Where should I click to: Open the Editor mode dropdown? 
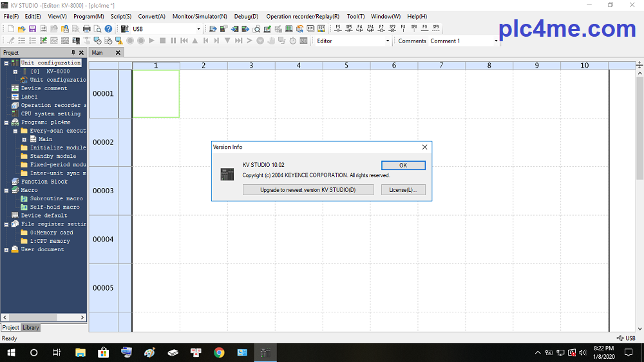pos(388,41)
